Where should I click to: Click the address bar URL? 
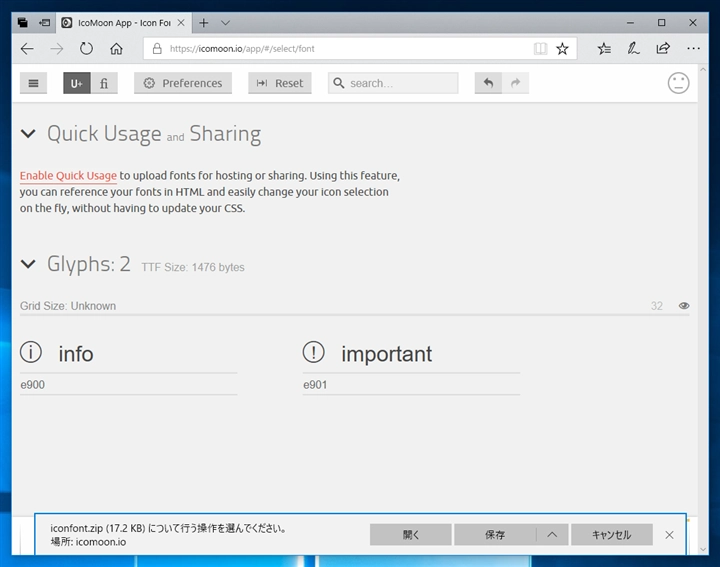[x=242, y=49]
